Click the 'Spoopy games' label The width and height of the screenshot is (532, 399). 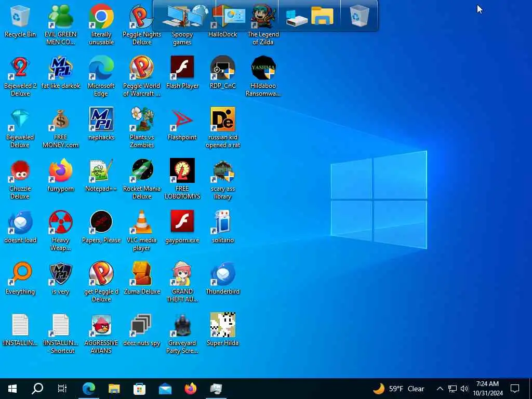(x=182, y=38)
